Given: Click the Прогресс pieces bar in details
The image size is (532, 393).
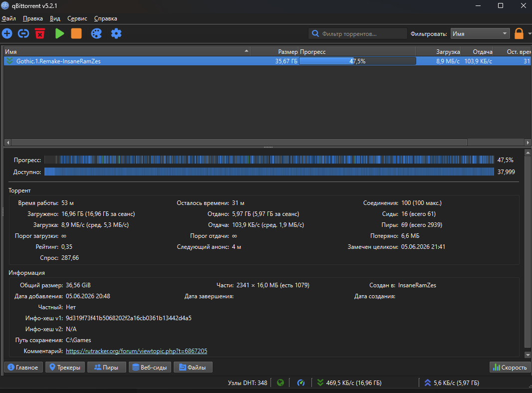Looking at the screenshot, I should (x=269, y=160).
